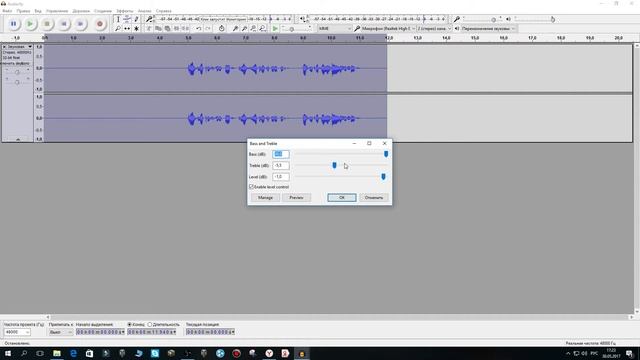This screenshot has height=360, width=640.
Task: Click the Level (dB) slider handle
Action: point(383,176)
